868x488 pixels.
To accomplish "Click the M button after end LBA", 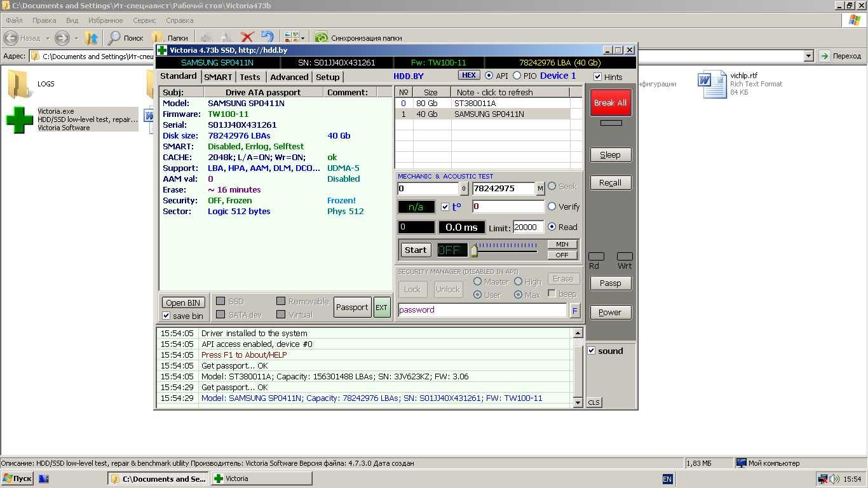I will (540, 189).
